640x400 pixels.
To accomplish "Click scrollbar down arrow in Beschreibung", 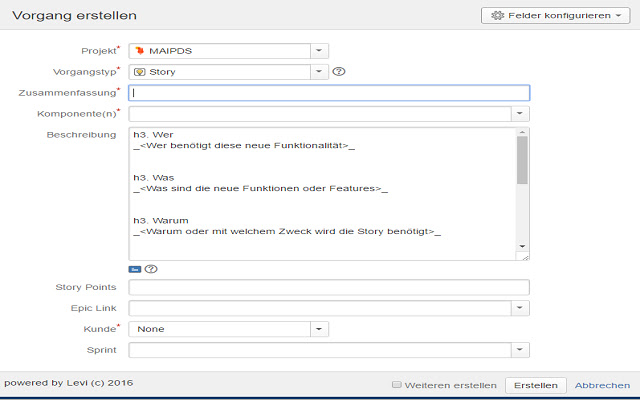I will (522, 246).
